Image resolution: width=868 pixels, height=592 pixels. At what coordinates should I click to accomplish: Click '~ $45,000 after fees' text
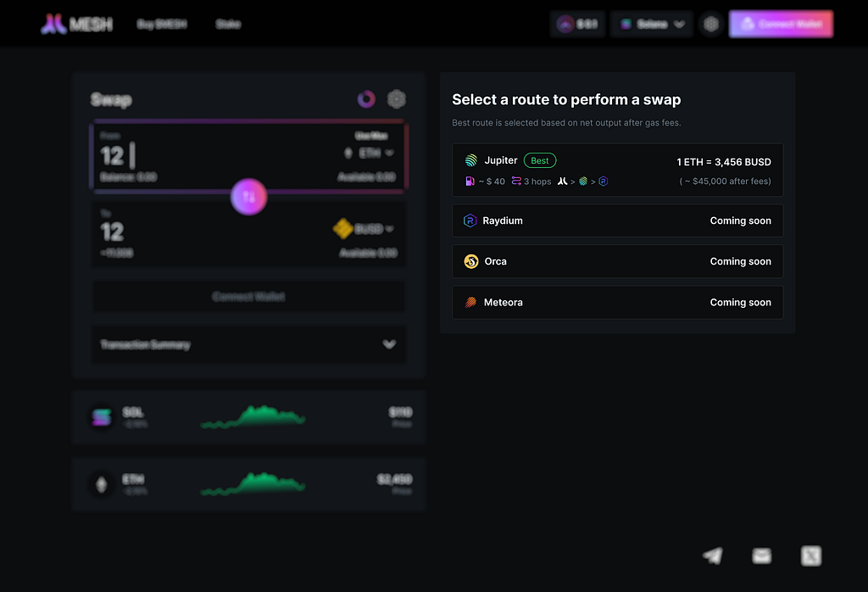click(726, 182)
